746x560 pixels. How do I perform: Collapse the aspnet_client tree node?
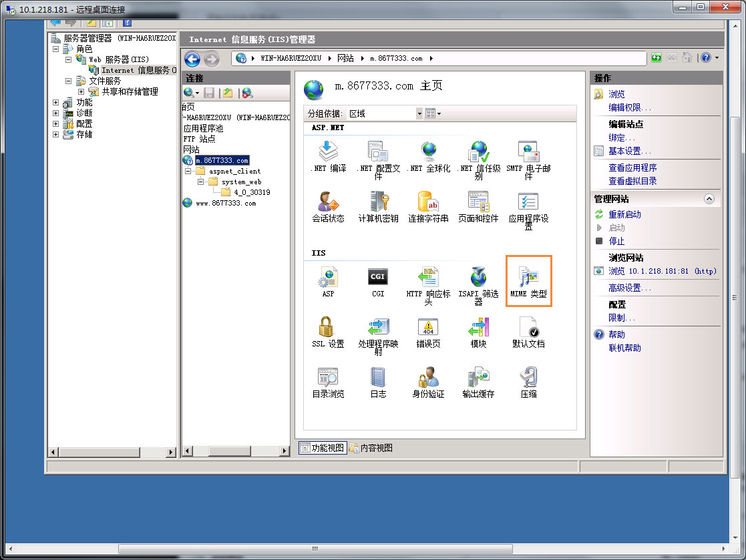(x=188, y=171)
